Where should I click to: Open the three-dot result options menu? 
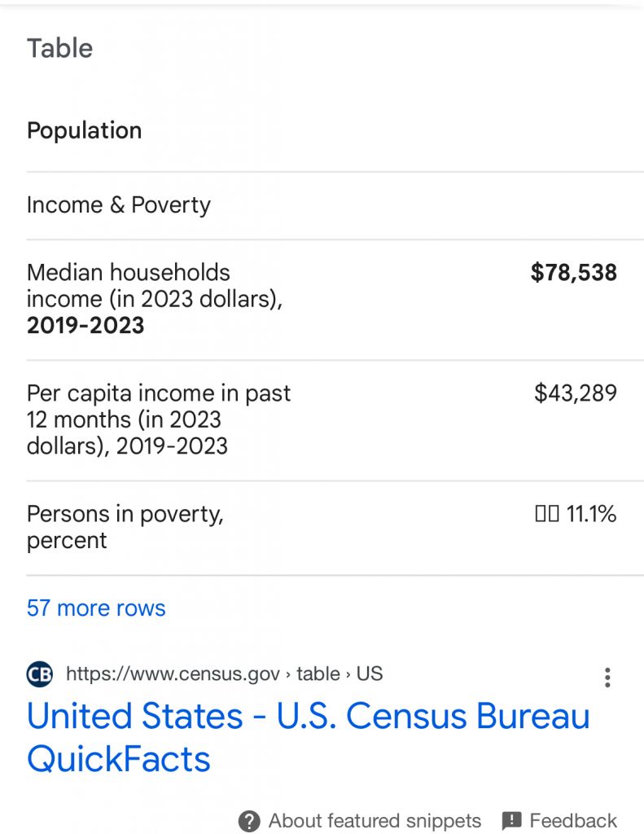[x=607, y=678]
